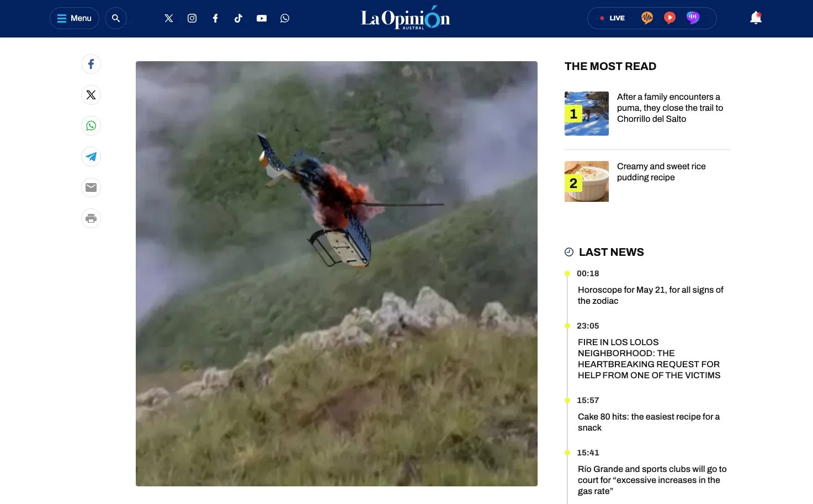Click the 15:57 timestamp

coord(588,400)
